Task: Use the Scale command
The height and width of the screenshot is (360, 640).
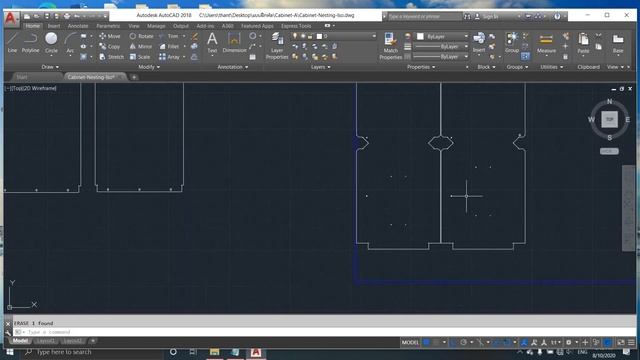Action: click(x=140, y=57)
